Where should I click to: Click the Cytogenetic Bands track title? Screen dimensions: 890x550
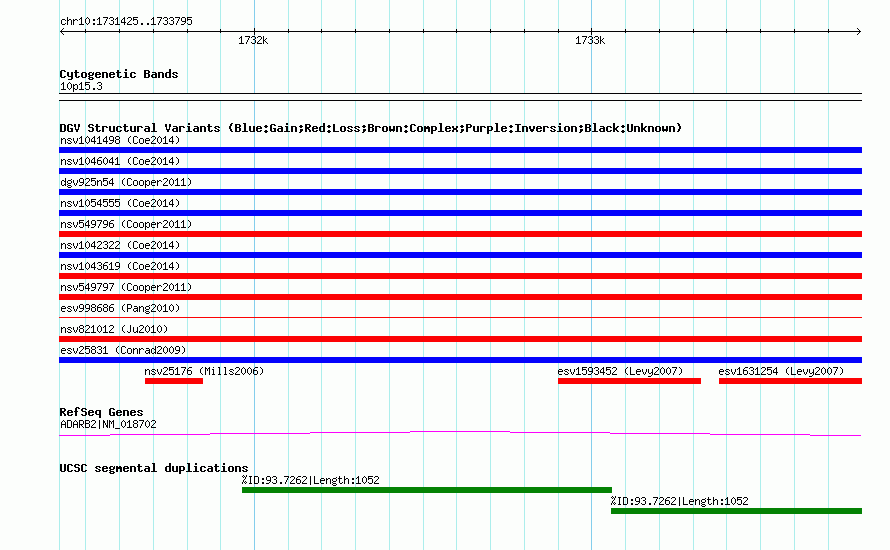tap(119, 74)
